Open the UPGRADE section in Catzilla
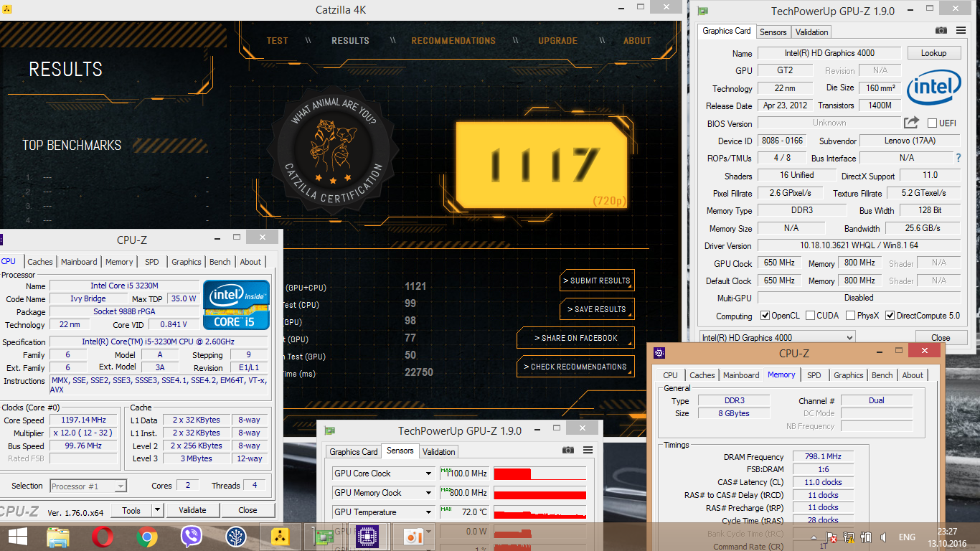The width and height of the screenshot is (980, 551). (x=558, y=41)
